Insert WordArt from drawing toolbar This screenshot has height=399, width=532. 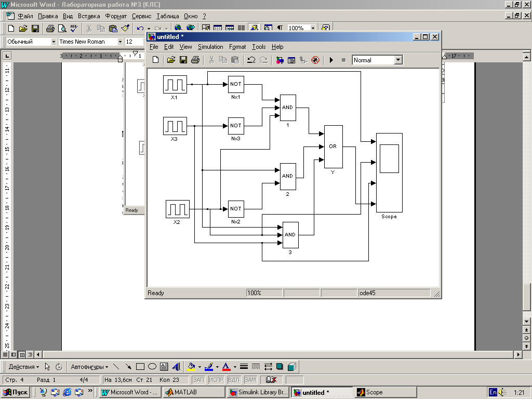pyautogui.click(x=176, y=367)
